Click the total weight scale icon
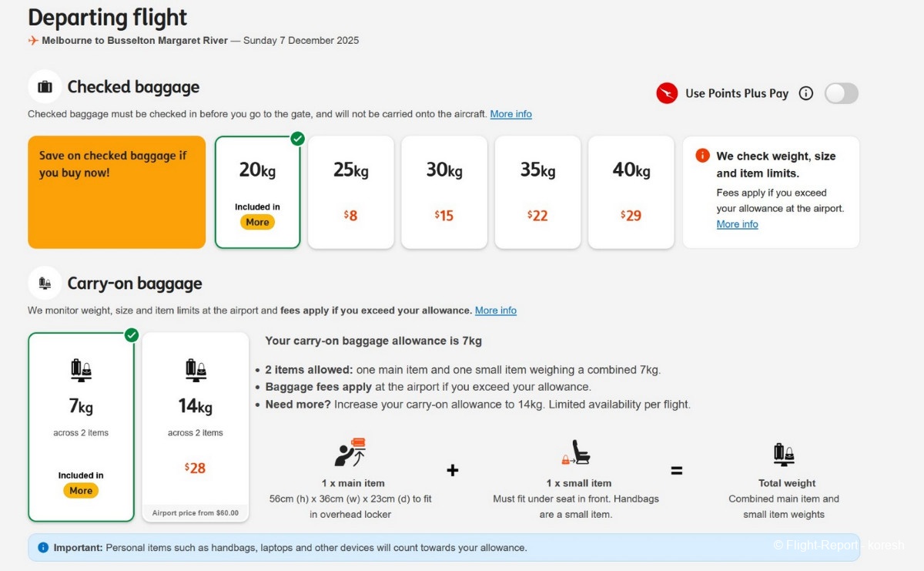This screenshot has width=924, height=571. tap(784, 454)
